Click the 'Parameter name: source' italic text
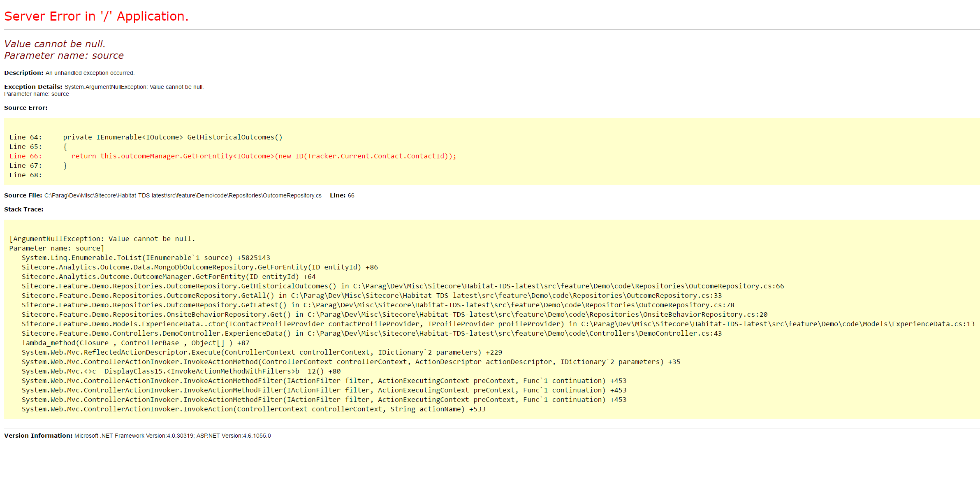Screen dimensions: 980x478 64,56
